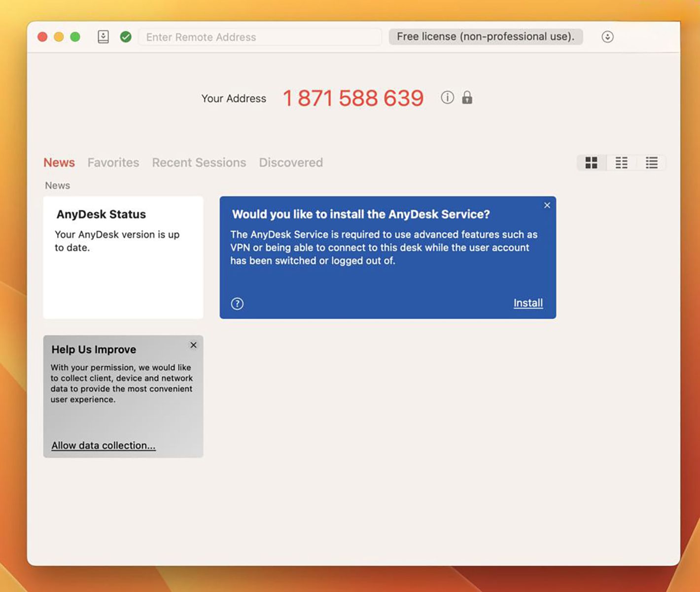700x592 pixels.
Task: Click the Free license notice button
Action: click(x=486, y=37)
